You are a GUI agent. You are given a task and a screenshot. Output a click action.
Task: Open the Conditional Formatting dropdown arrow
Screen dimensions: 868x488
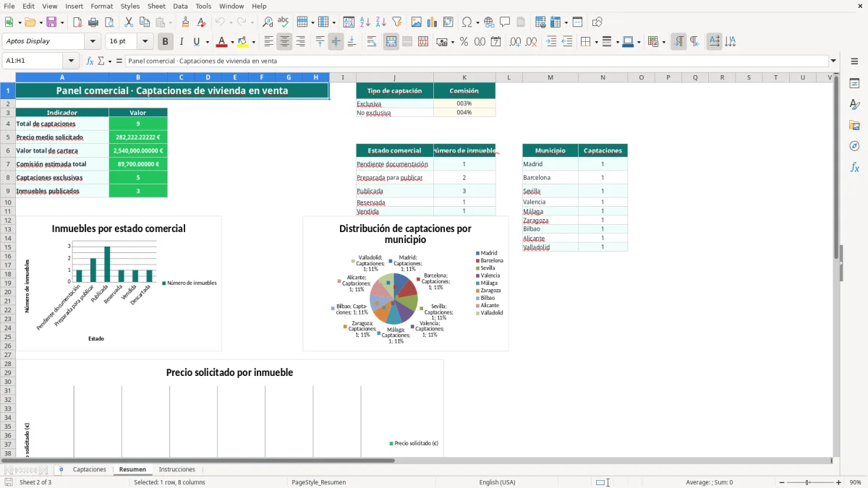663,42
